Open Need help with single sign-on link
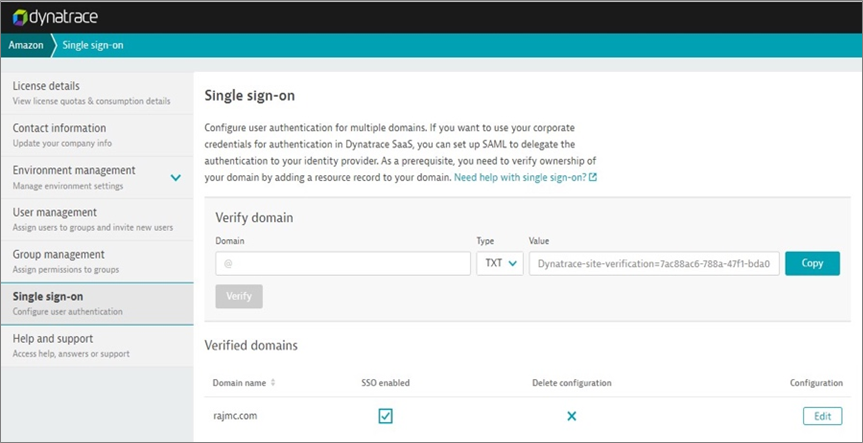Screen dimensions: 863x443 525,178
